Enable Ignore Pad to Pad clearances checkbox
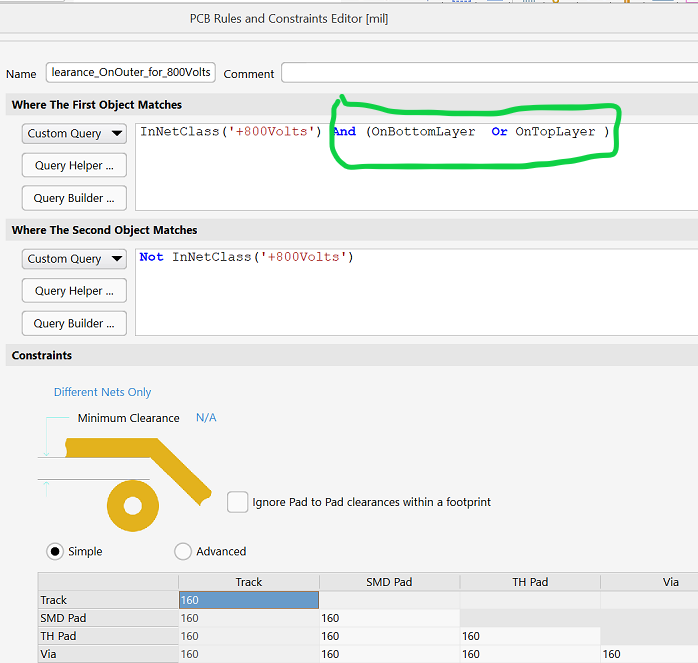 pos(237,502)
